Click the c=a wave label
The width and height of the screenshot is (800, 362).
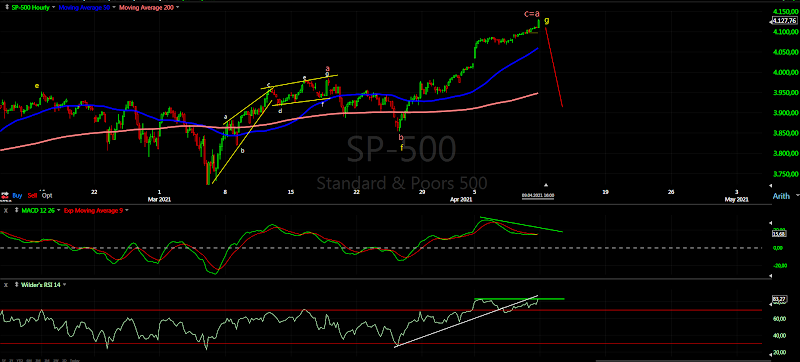coord(532,14)
